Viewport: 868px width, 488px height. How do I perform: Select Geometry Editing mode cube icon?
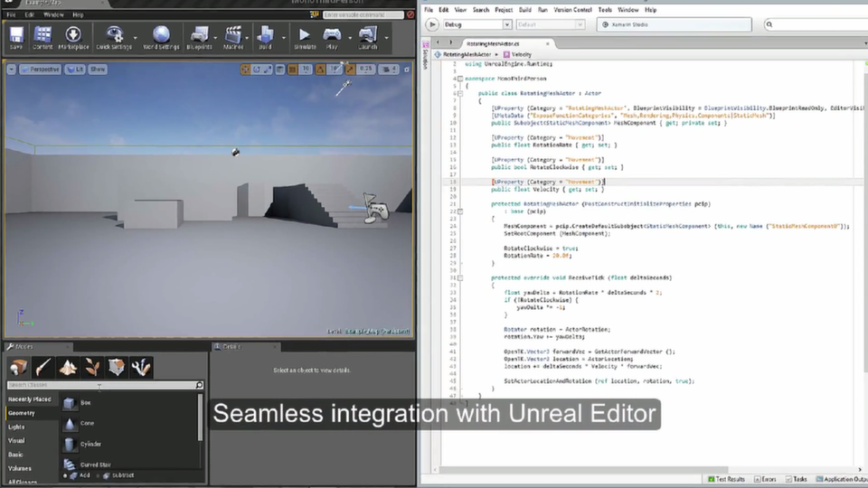[x=117, y=368]
